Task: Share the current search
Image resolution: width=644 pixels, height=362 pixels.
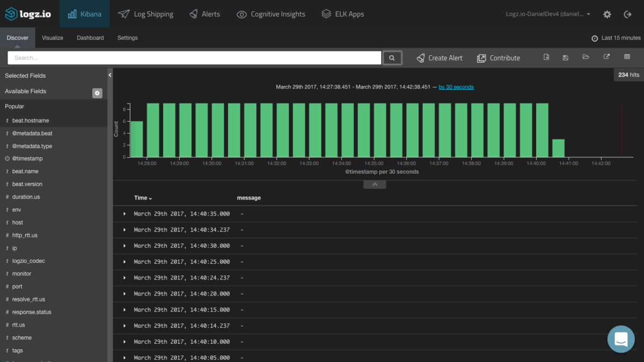Action: tap(606, 56)
